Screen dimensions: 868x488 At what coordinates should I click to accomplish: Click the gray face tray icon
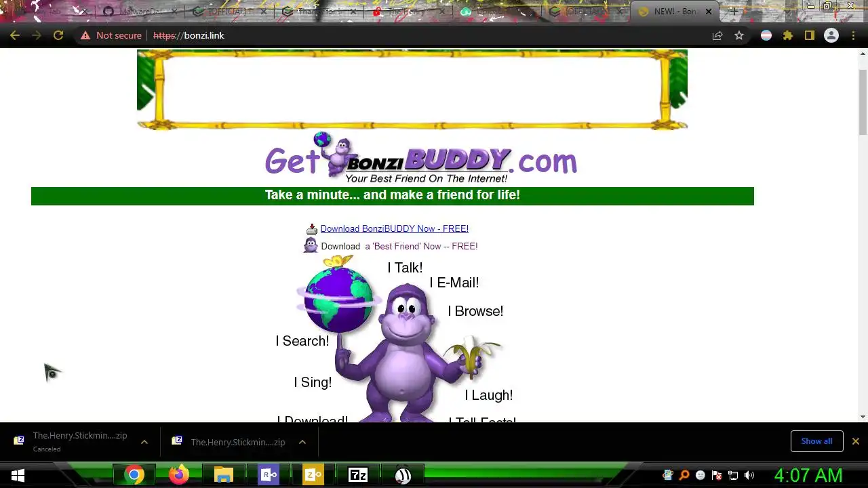701,475
